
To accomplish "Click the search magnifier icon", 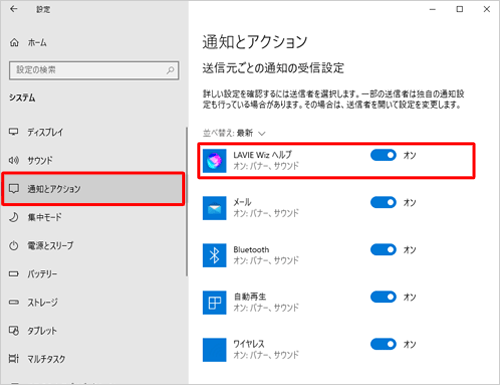I will (x=170, y=70).
